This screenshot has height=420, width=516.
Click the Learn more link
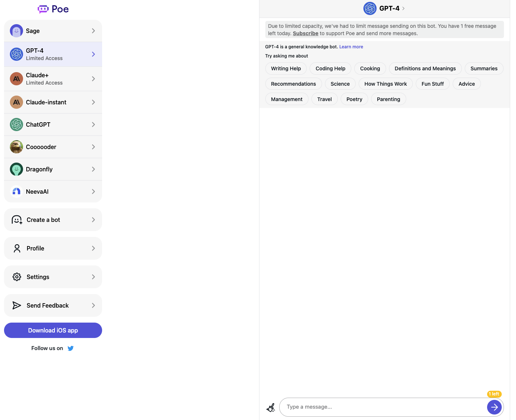[x=351, y=47]
